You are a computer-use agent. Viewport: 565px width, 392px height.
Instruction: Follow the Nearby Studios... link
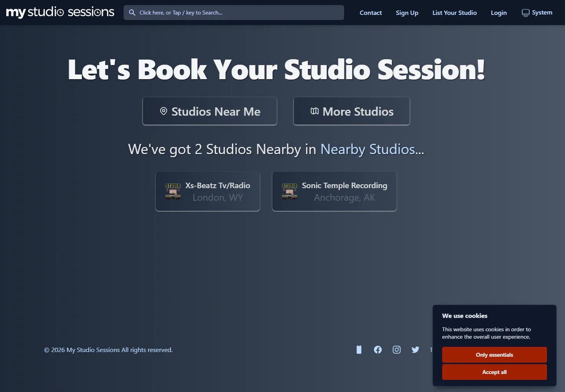coord(372,149)
